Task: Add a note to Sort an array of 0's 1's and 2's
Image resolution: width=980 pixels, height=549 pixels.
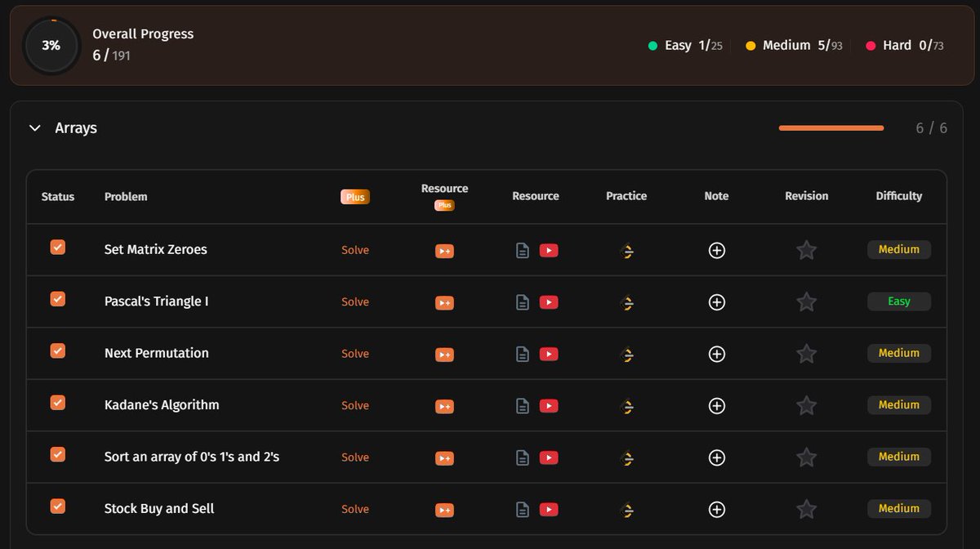Action: pyautogui.click(x=717, y=457)
